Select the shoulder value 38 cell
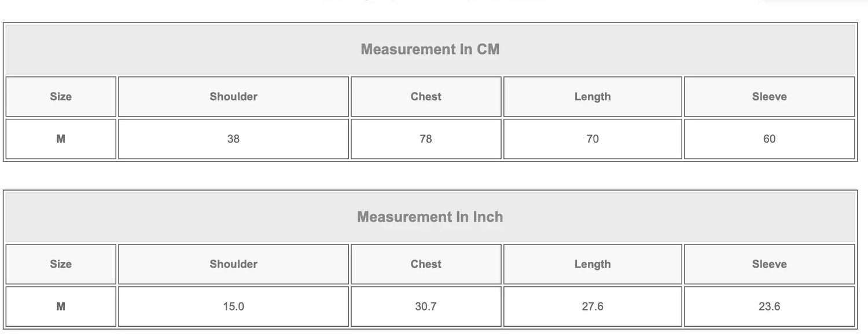The image size is (868, 336). tap(233, 139)
